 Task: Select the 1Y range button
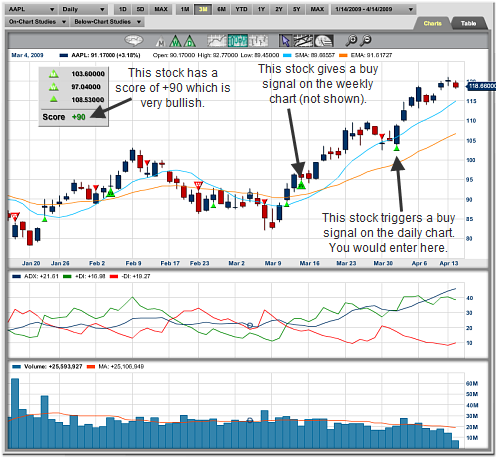coord(261,9)
